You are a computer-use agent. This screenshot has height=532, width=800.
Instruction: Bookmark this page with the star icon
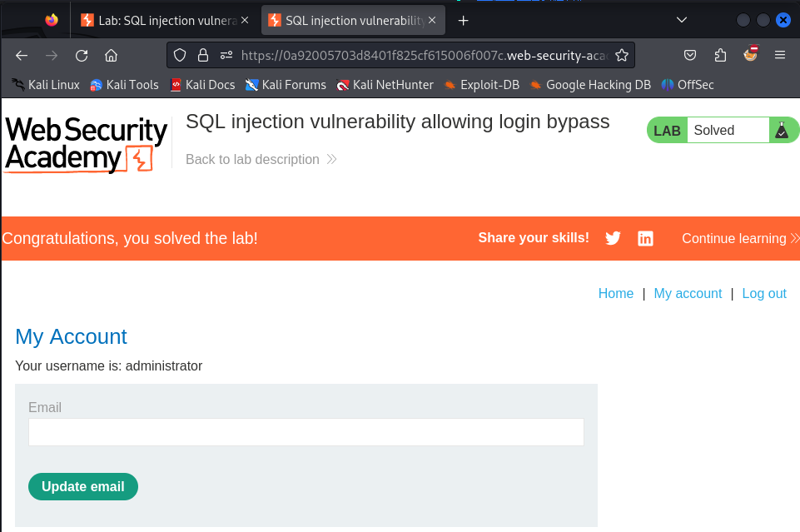click(621, 56)
